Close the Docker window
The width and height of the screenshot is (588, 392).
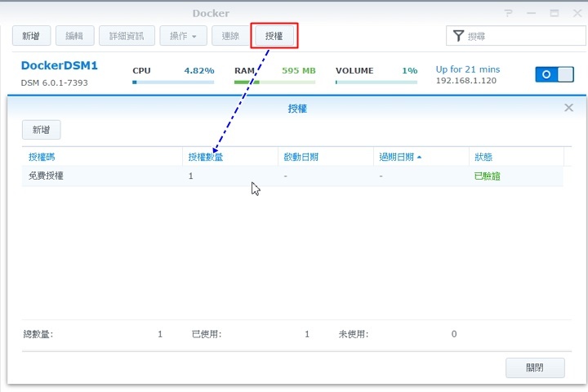click(575, 13)
